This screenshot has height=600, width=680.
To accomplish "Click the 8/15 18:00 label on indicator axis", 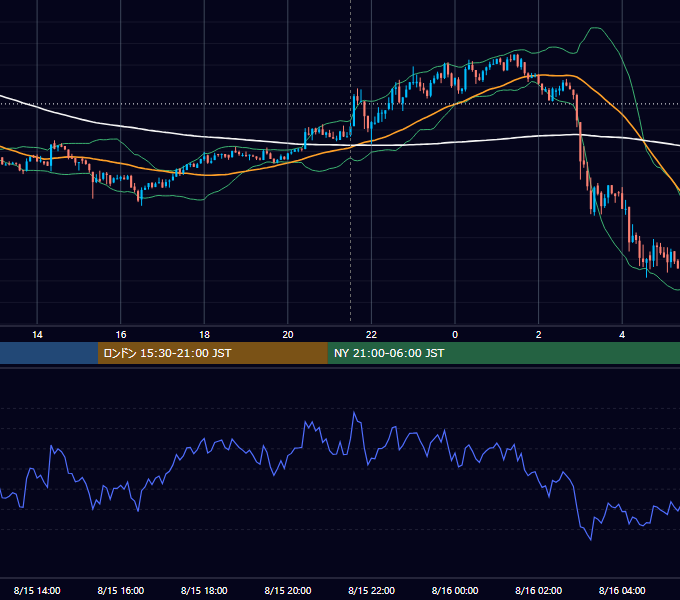I will (204, 590).
